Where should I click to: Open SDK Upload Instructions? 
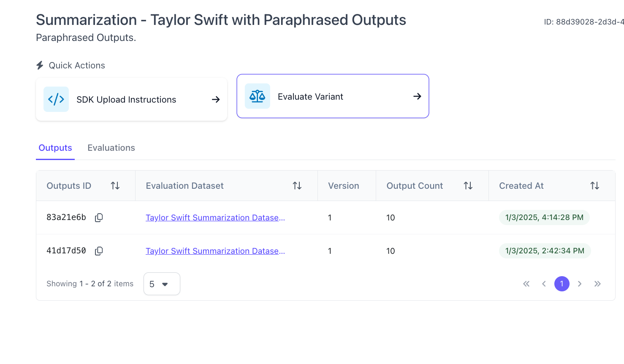coord(131,100)
